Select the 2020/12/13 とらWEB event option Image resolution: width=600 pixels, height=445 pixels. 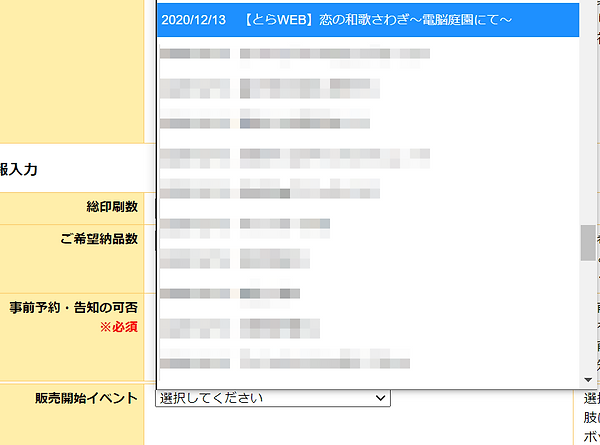[368, 20]
